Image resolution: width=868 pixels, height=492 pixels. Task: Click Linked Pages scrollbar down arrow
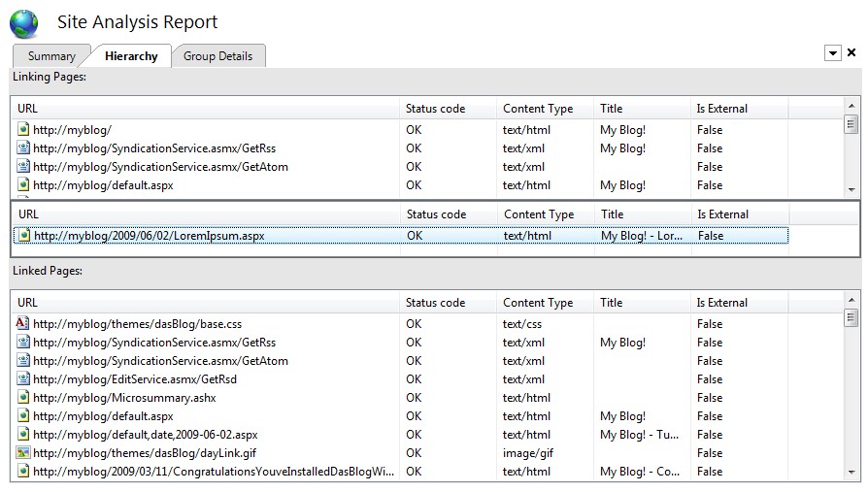click(x=851, y=472)
